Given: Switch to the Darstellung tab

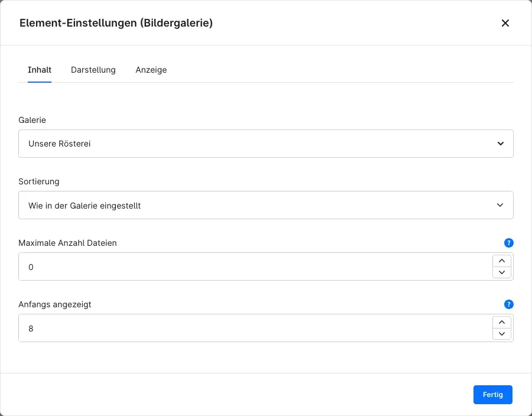Looking at the screenshot, I should click(x=93, y=70).
